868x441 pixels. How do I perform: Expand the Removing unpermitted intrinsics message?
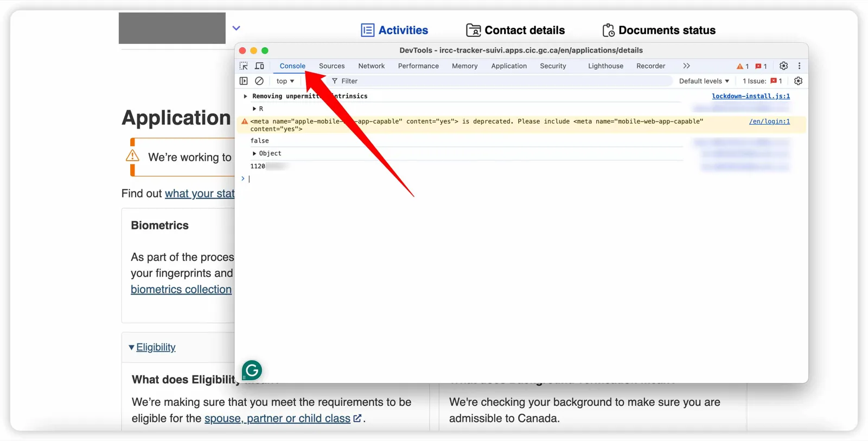pyautogui.click(x=245, y=96)
